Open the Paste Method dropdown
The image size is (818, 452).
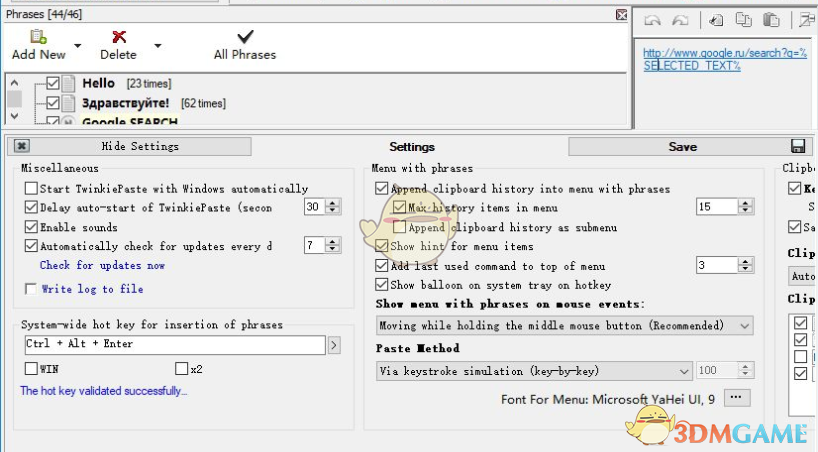tap(683, 371)
